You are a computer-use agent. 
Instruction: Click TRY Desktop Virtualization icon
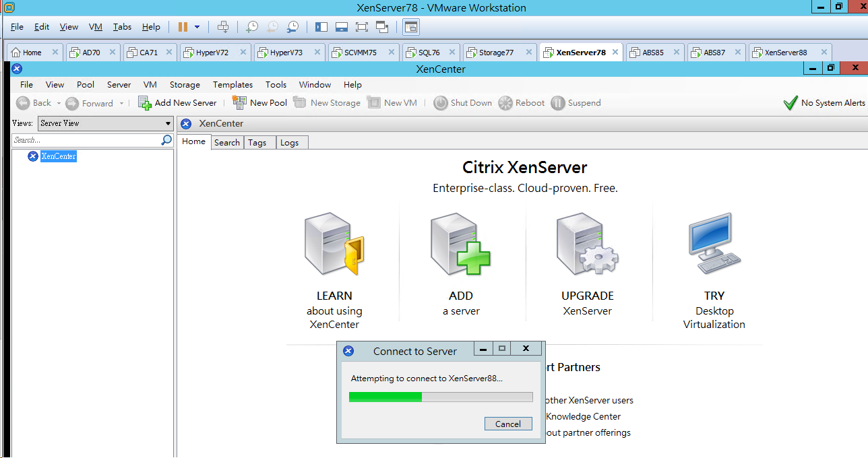[x=714, y=244]
